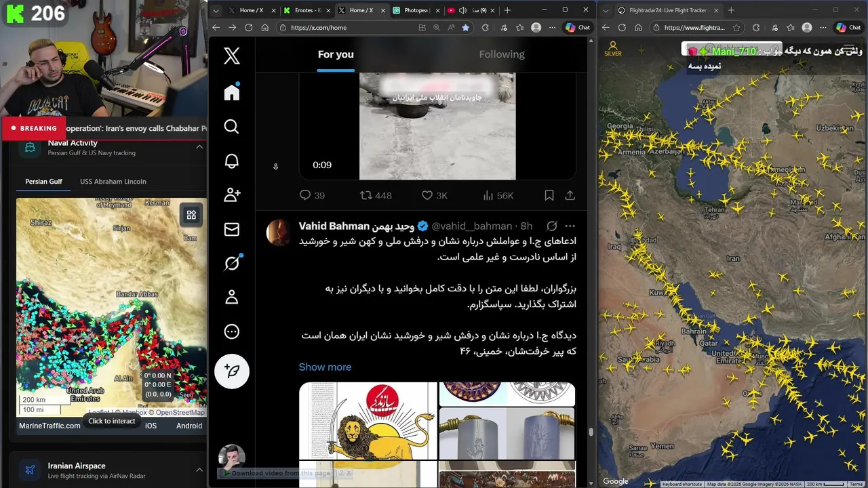Screen dimensions: 868x488
Task: Open the iOS app link under map
Action: coord(151,426)
